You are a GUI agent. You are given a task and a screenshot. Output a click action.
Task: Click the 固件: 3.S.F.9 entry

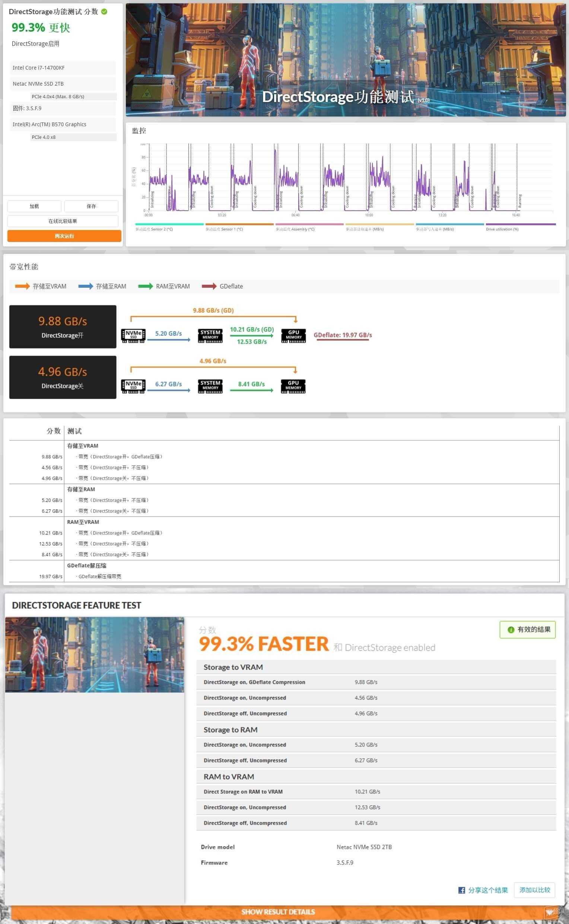[63, 108]
